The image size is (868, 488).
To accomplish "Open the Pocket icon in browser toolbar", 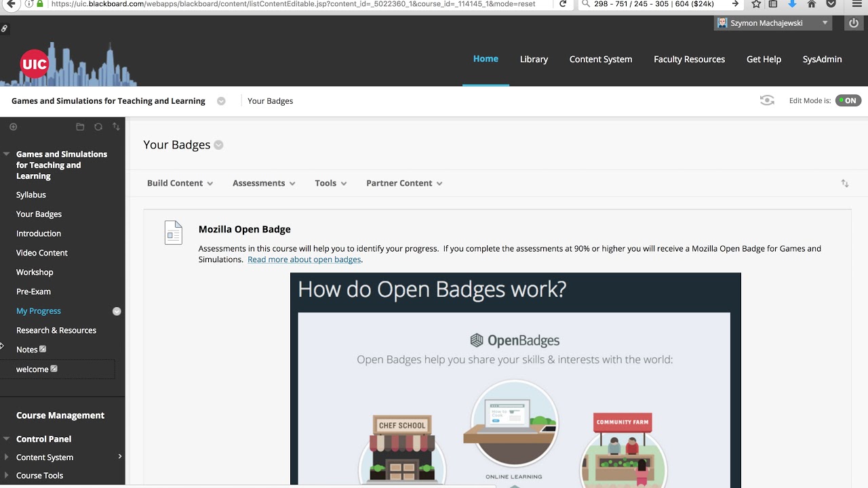I will click(x=831, y=4).
